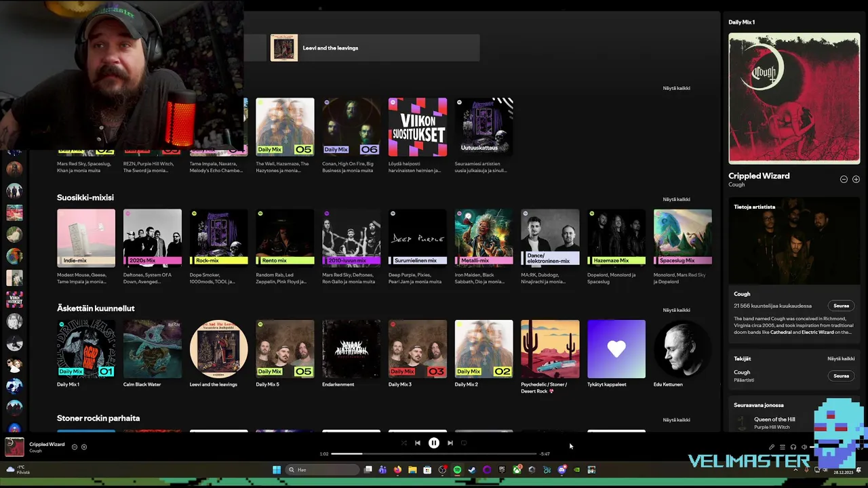
Task: Open File Explorer from the taskbar
Action: pos(412,470)
